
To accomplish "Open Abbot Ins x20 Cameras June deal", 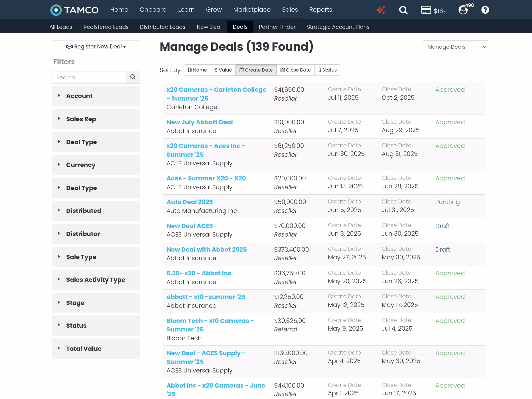I will click(216, 390).
